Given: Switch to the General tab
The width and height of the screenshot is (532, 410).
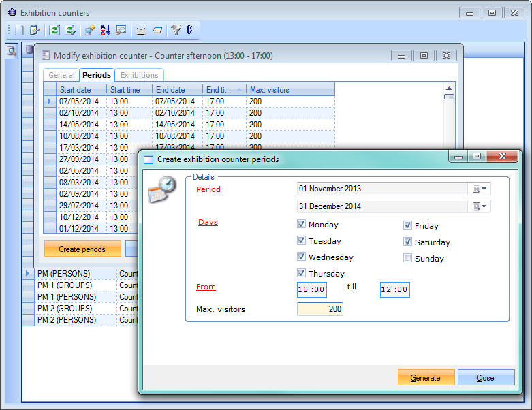Looking at the screenshot, I should (x=62, y=75).
